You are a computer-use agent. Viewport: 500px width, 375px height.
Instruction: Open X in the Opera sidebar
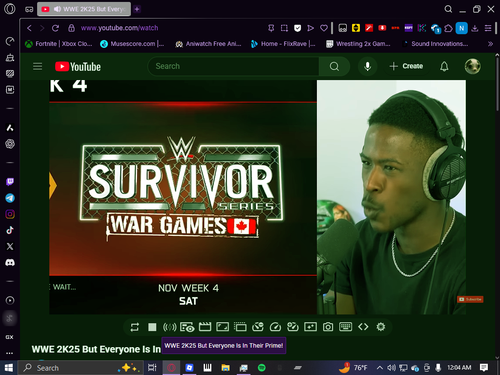point(10,246)
